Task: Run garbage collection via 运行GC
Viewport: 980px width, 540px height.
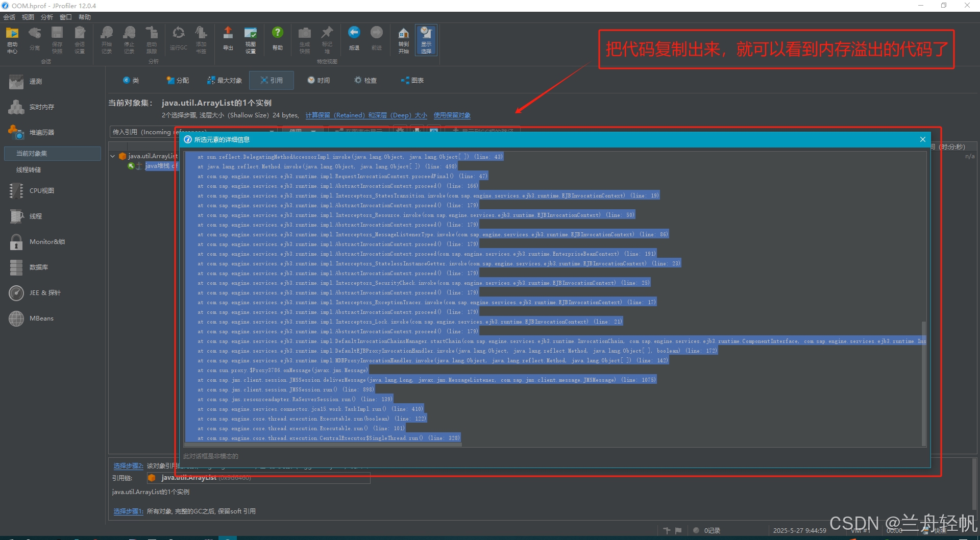Action: tap(179, 39)
